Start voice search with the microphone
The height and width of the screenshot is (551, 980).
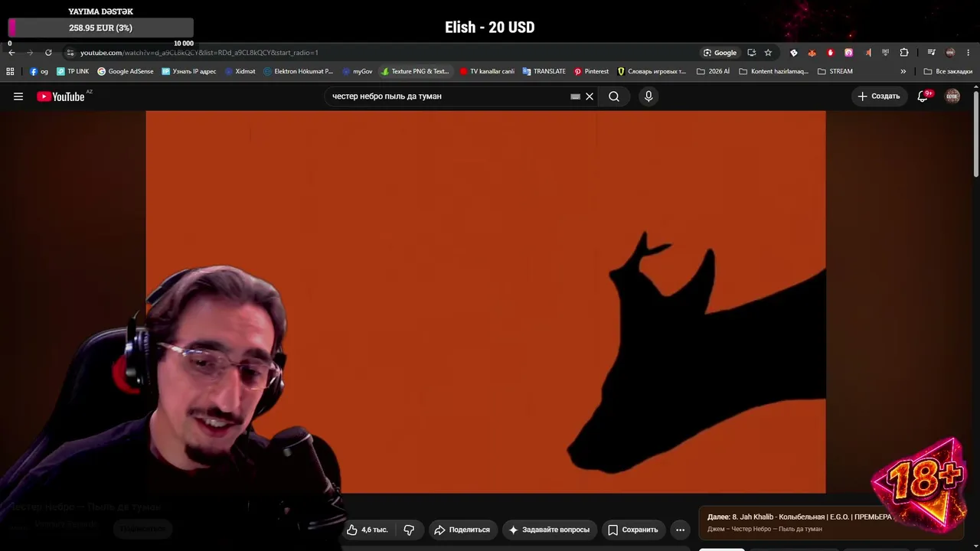point(648,96)
